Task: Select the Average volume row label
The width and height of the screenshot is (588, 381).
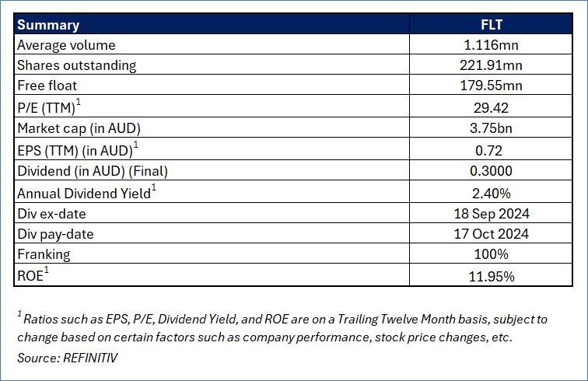Action: coord(66,46)
